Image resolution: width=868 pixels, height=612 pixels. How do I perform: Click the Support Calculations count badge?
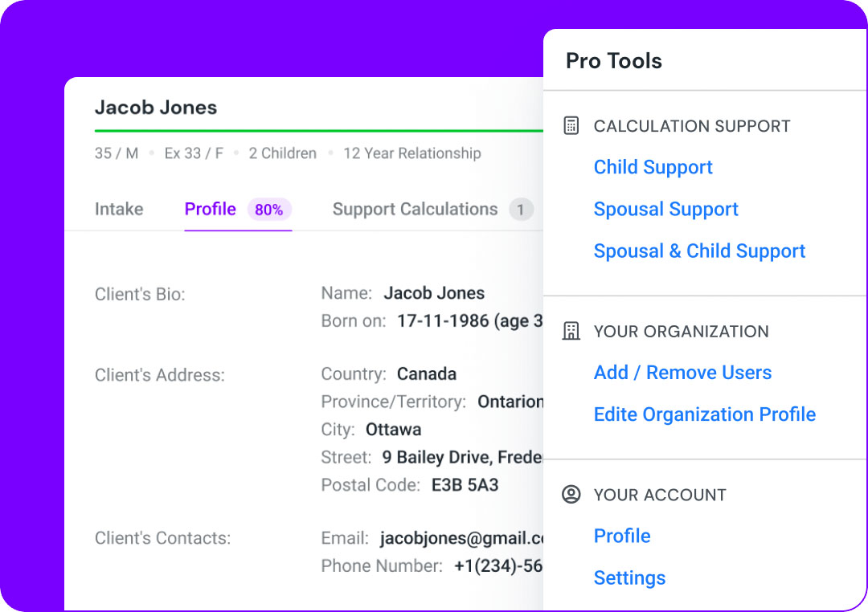pos(521,210)
